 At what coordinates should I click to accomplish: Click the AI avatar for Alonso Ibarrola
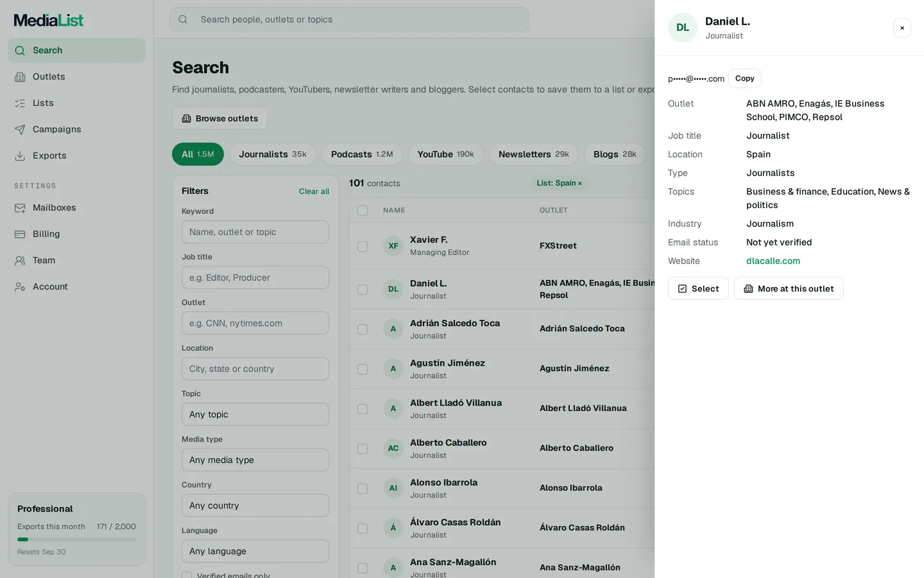(x=393, y=488)
